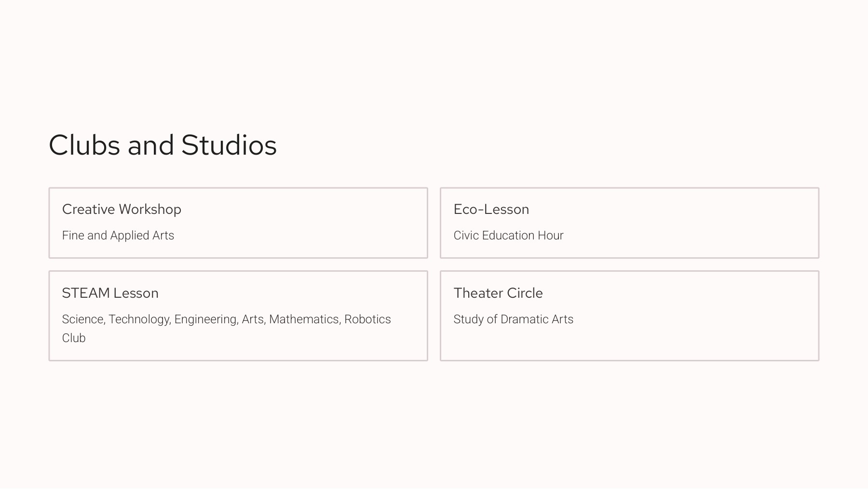Viewport: 868px width, 489px height.
Task: Select the STEAM Lesson card title
Action: (110, 293)
